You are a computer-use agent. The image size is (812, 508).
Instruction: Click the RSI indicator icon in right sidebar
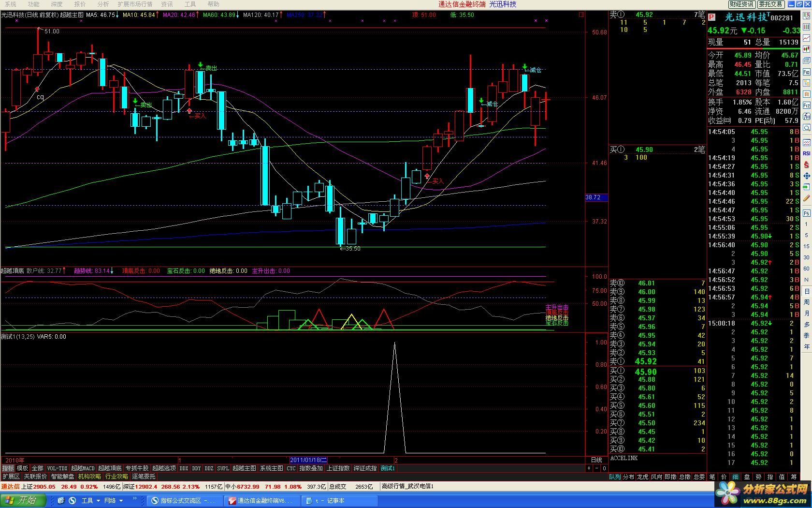(807, 153)
